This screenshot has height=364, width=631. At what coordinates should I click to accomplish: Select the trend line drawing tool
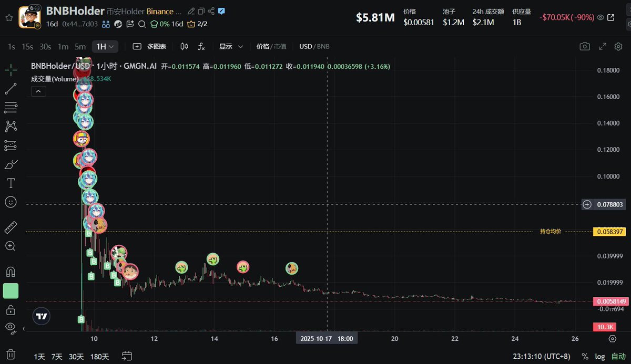[x=11, y=89]
